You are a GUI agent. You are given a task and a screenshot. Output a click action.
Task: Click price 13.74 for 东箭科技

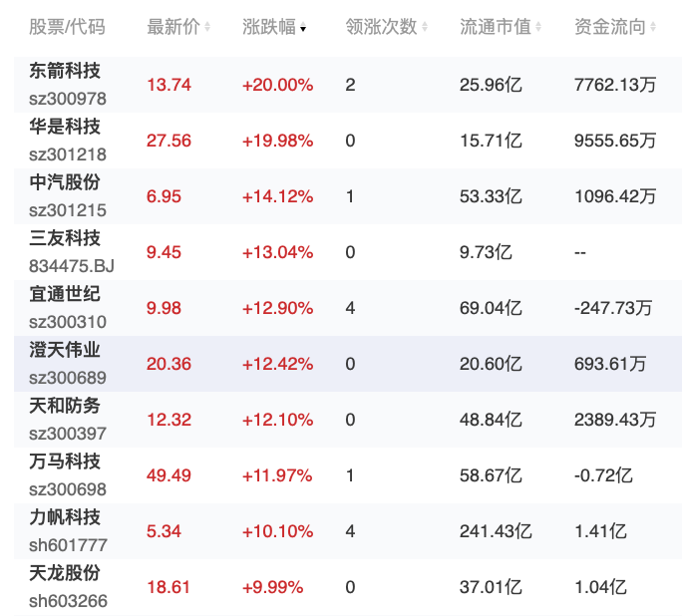tap(169, 85)
